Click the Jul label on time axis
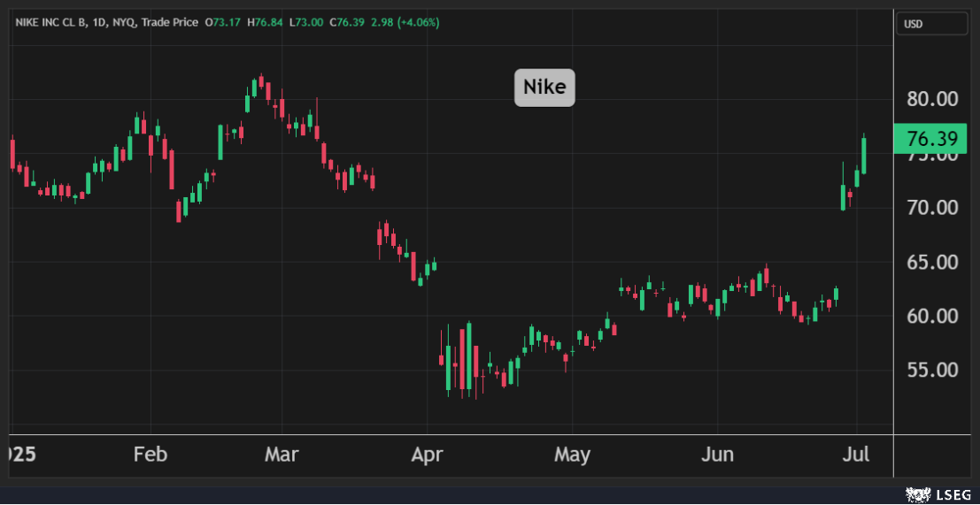Image resolution: width=980 pixels, height=505 pixels. 857,455
